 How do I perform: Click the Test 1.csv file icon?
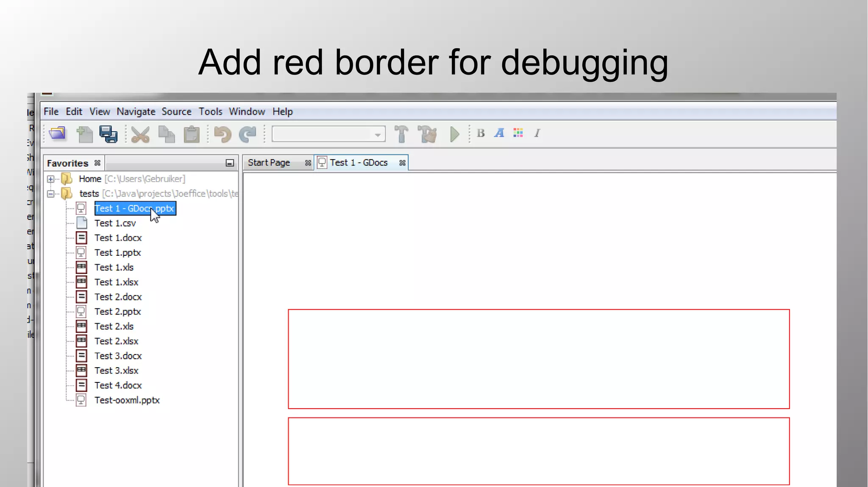coord(81,223)
